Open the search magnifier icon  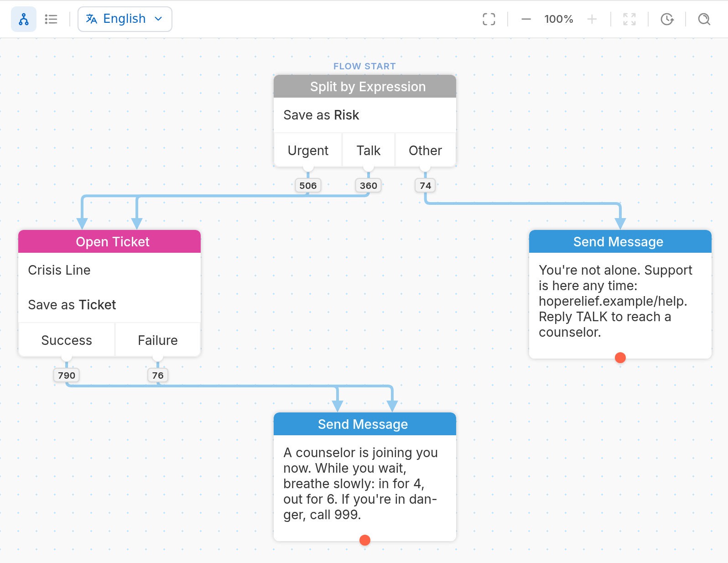pos(704,19)
